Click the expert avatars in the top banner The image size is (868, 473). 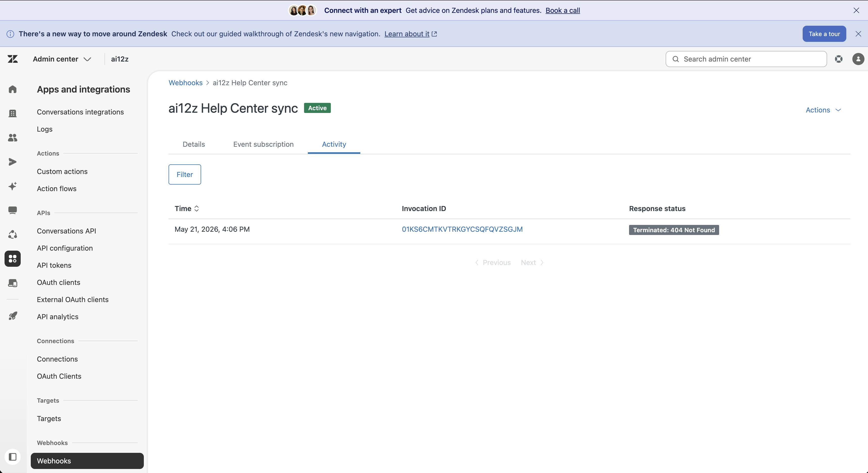pos(302,10)
